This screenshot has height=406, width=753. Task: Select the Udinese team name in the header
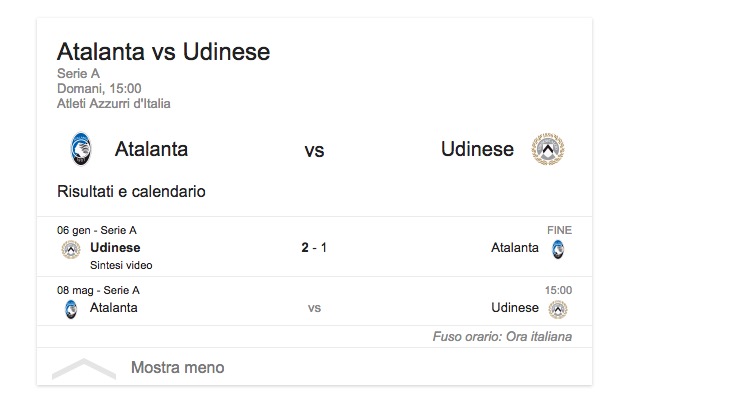click(477, 150)
